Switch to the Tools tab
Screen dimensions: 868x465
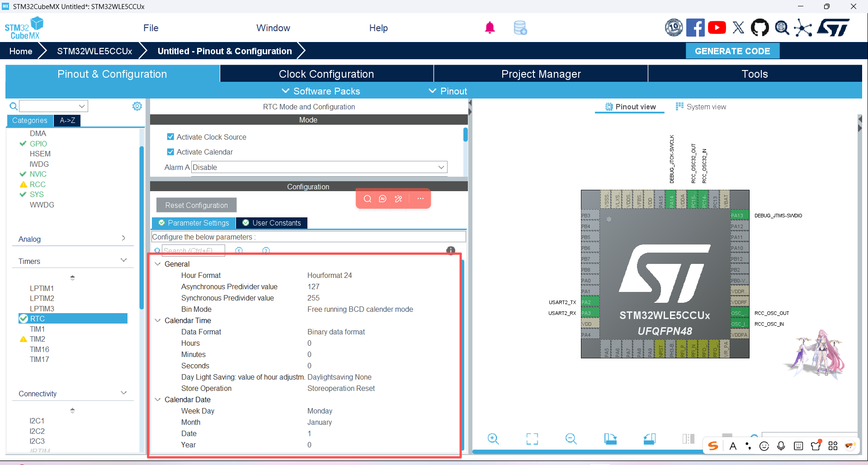(755, 74)
